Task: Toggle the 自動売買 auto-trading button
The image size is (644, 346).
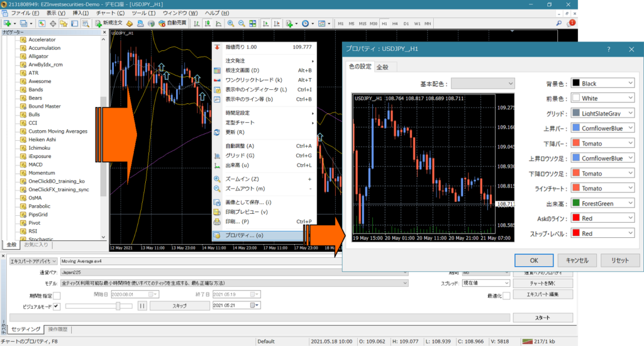Action: pyautogui.click(x=172, y=23)
